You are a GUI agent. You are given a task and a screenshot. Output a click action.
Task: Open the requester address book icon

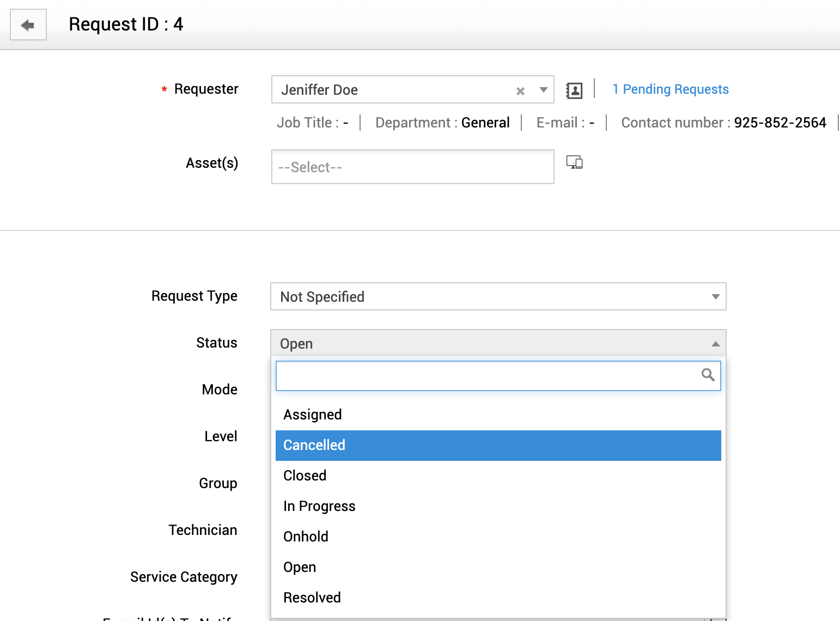click(x=575, y=90)
